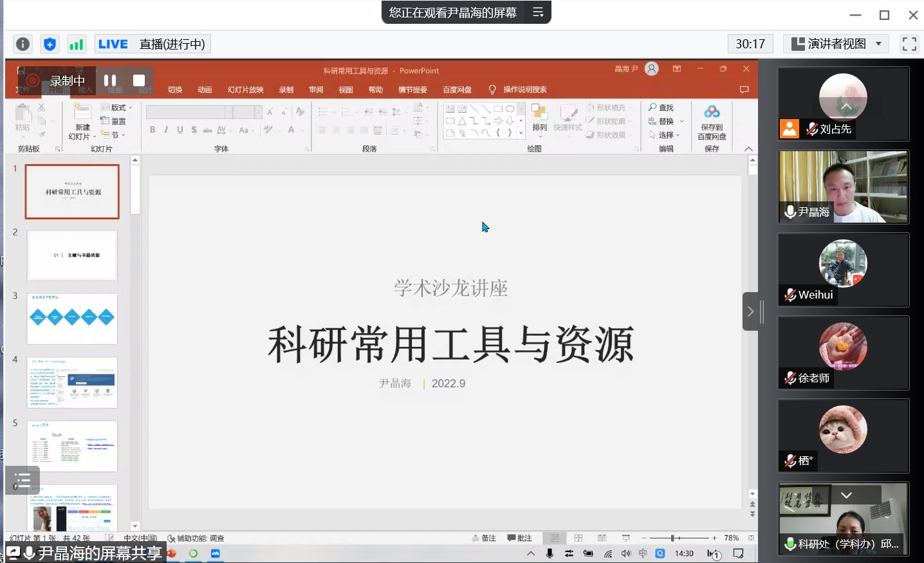Click the 备注 button in status bar

[x=484, y=538]
